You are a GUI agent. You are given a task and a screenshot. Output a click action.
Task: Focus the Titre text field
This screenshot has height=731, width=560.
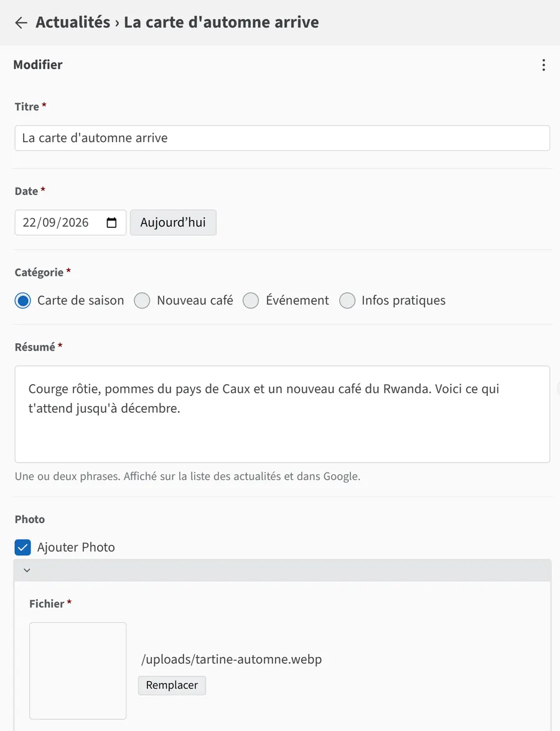(x=282, y=138)
